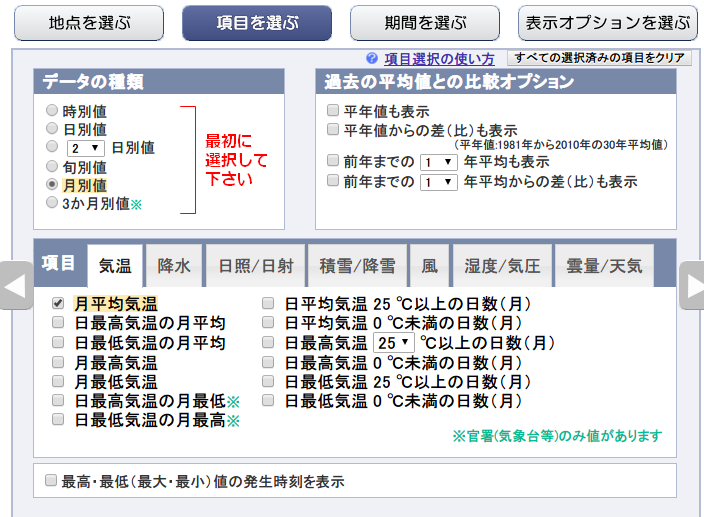The height and width of the screenshot is (517, 704).
Task: Switch to the 気温 tab
Action: click(x=115, y=266)
